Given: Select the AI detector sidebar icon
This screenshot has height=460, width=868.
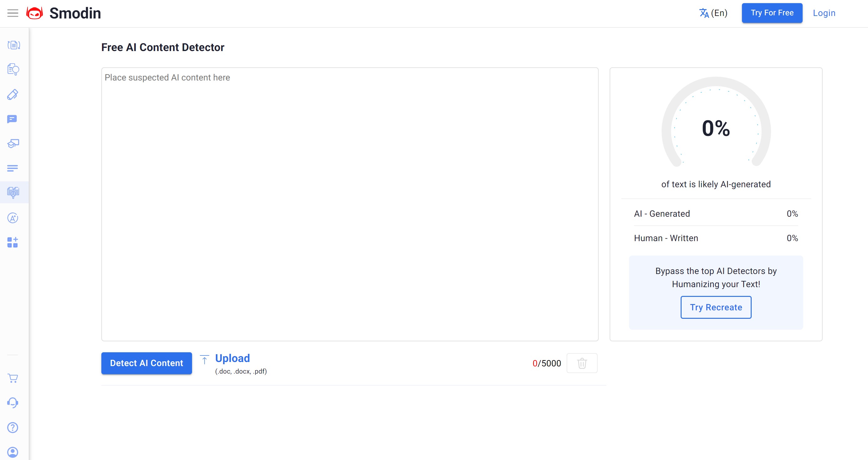Looking at the screenshot, I should click(x=13, y=192).
